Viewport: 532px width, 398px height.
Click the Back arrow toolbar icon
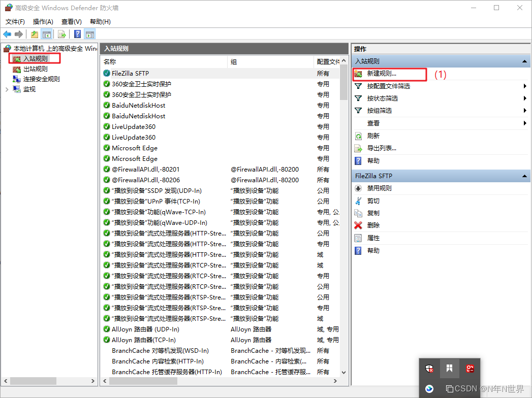click(7, 34)
